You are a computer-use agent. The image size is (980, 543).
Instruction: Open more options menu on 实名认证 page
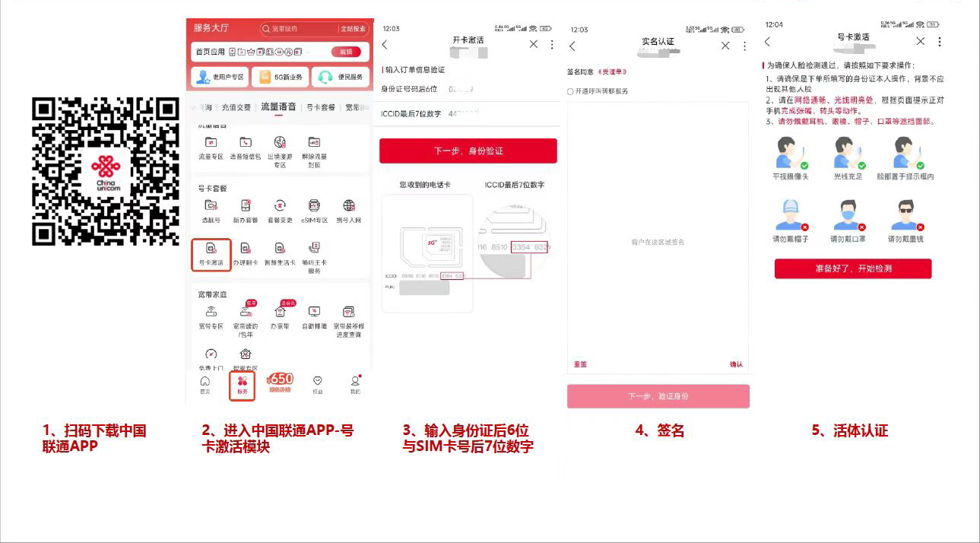(744, 46)
